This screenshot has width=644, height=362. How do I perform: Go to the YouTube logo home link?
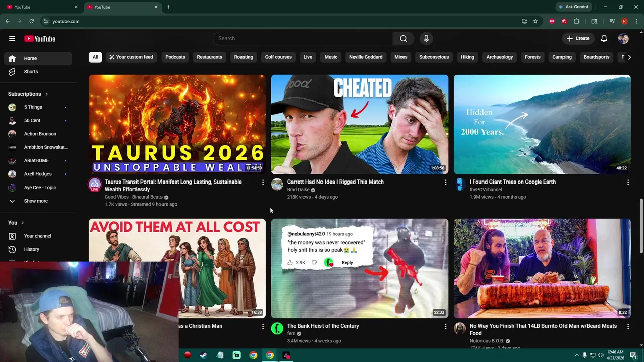[40, 39]
